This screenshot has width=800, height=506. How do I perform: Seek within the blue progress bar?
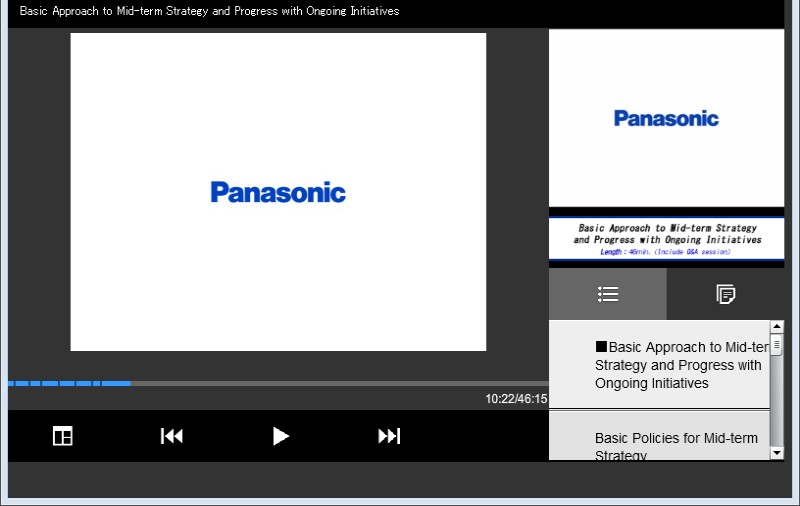69,383
